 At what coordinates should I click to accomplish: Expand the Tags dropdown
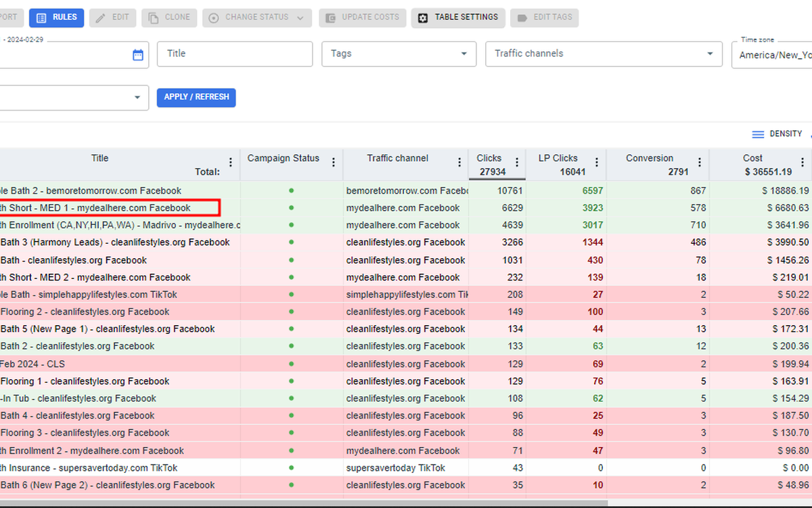tap(399, 54)
